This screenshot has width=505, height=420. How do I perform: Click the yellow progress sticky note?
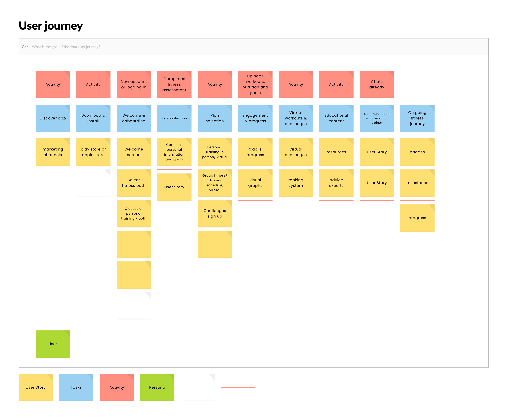417,218
